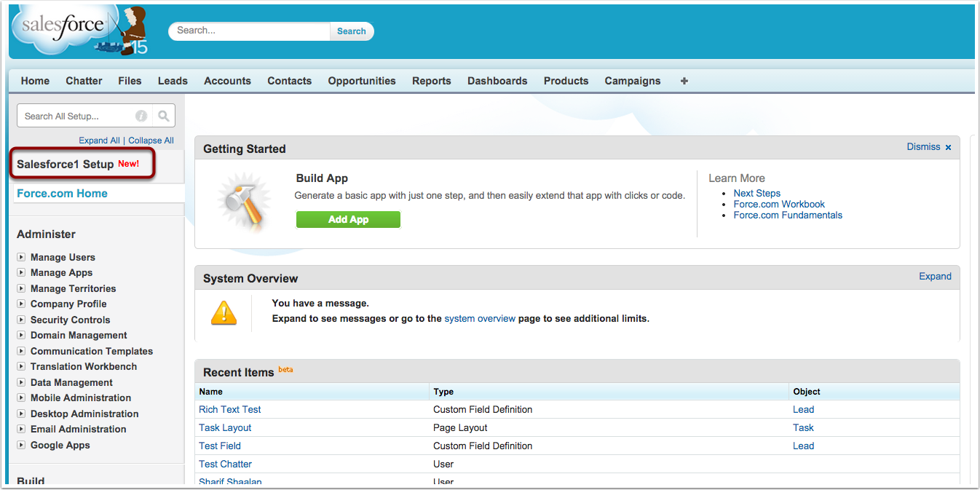Open the Opportunities tab
This screenshot has width=980, height=490.
[362, 81]
